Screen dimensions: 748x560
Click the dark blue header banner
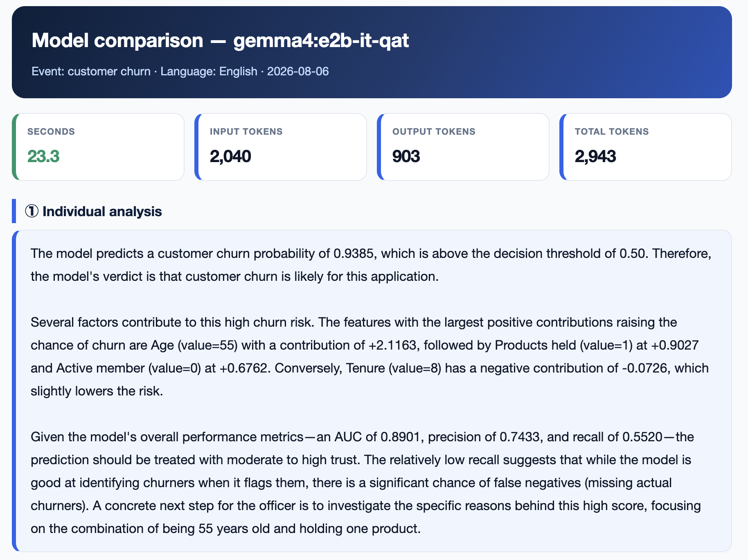[372, 52]
